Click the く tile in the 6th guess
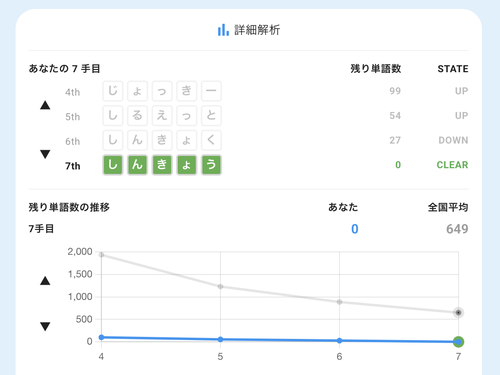 coord(211,140)
